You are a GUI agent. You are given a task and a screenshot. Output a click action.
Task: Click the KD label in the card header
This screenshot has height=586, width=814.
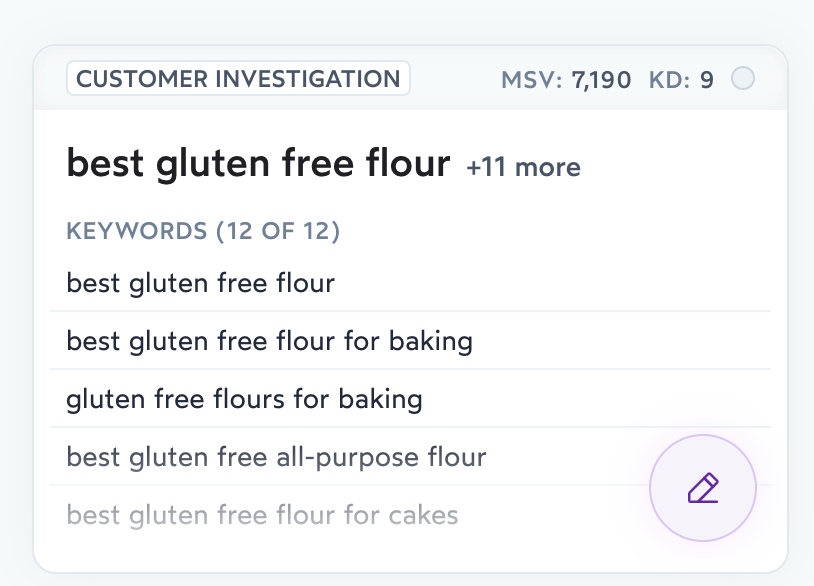669,80
